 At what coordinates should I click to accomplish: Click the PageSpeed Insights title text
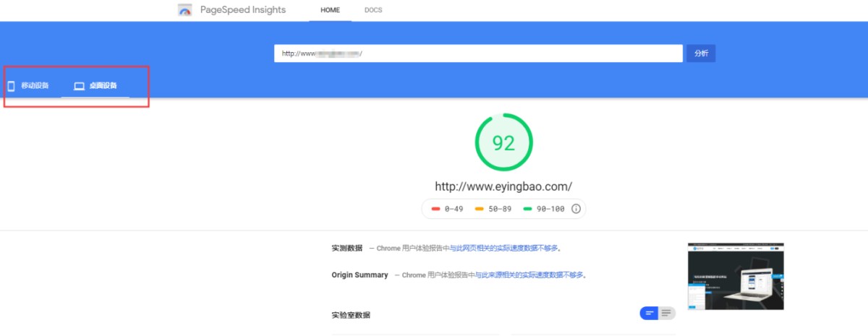tap(242, 10)
